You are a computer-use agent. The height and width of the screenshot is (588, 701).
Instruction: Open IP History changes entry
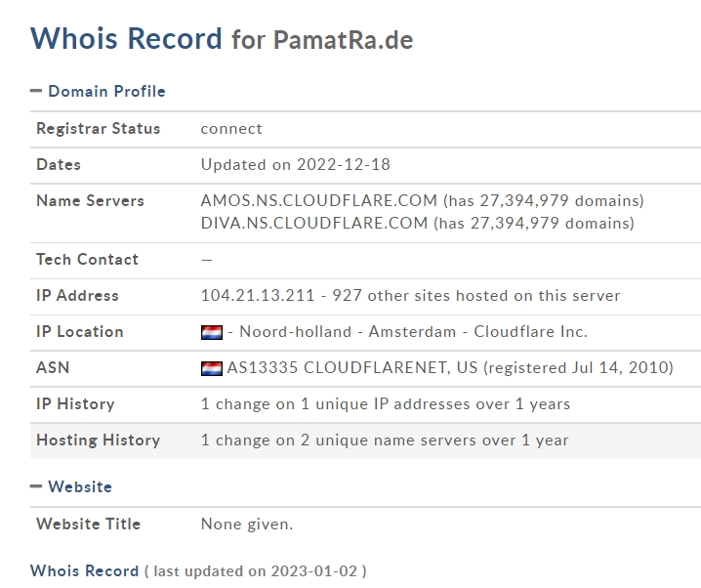pos(386,404)
